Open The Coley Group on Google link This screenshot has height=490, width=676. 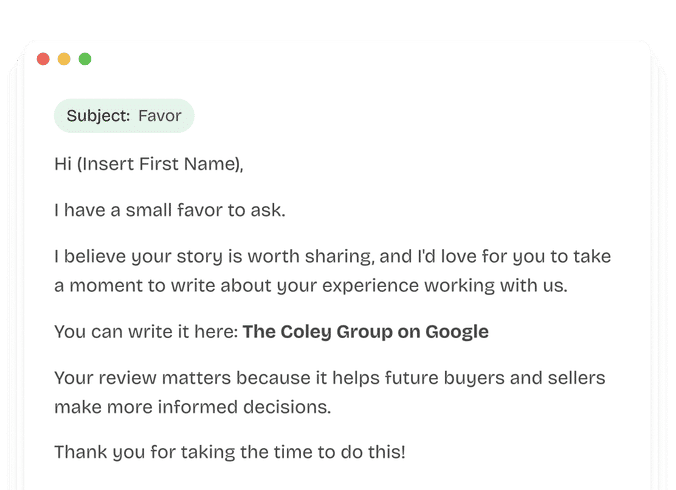click(x=365, y=332)
